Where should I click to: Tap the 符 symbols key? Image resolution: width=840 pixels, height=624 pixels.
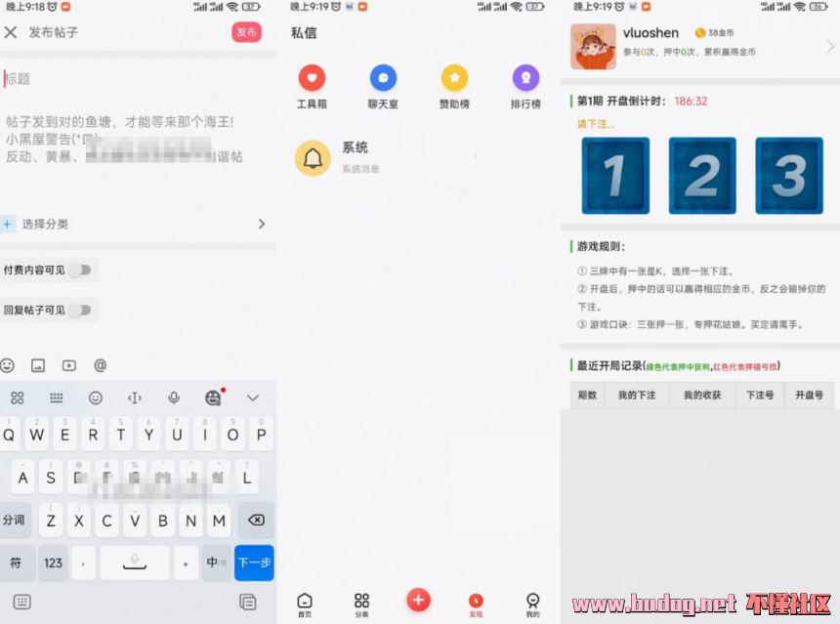[x=16, y=562]
